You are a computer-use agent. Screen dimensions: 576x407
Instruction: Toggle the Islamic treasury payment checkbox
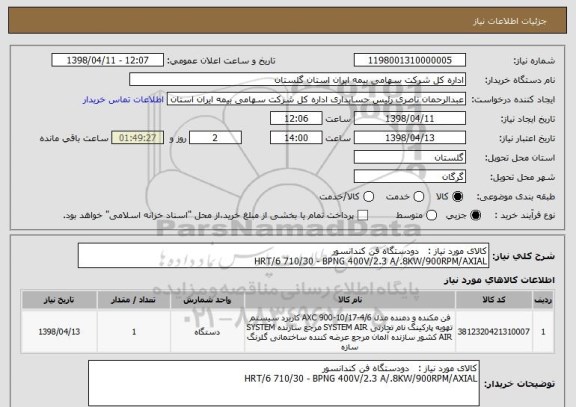(x=363, y=215)
